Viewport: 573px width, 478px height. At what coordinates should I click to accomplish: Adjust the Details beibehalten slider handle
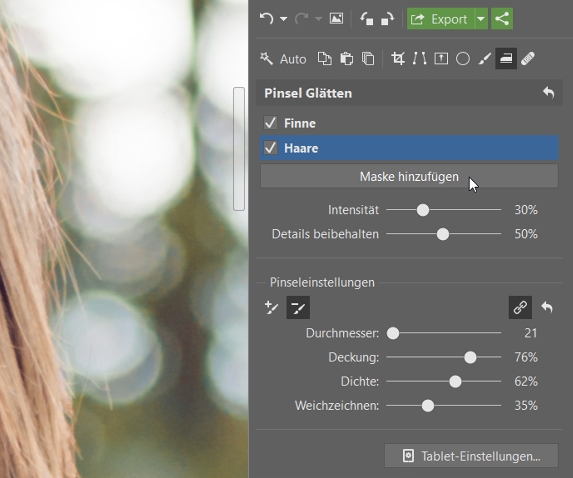tap(443, 234)
